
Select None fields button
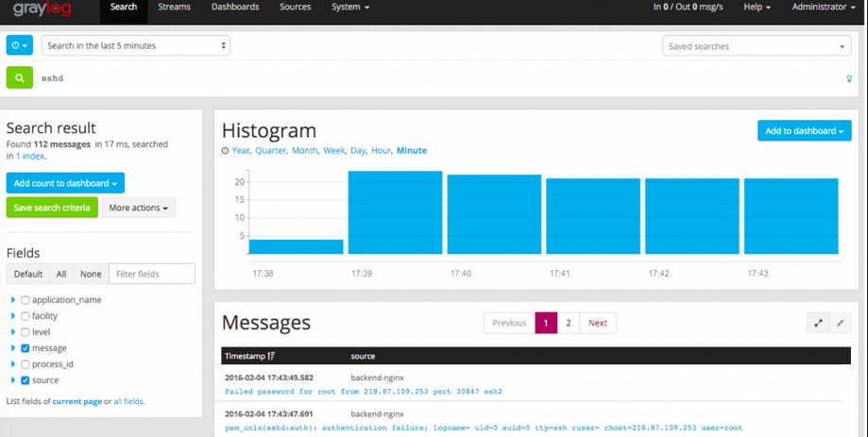(91, 274)
